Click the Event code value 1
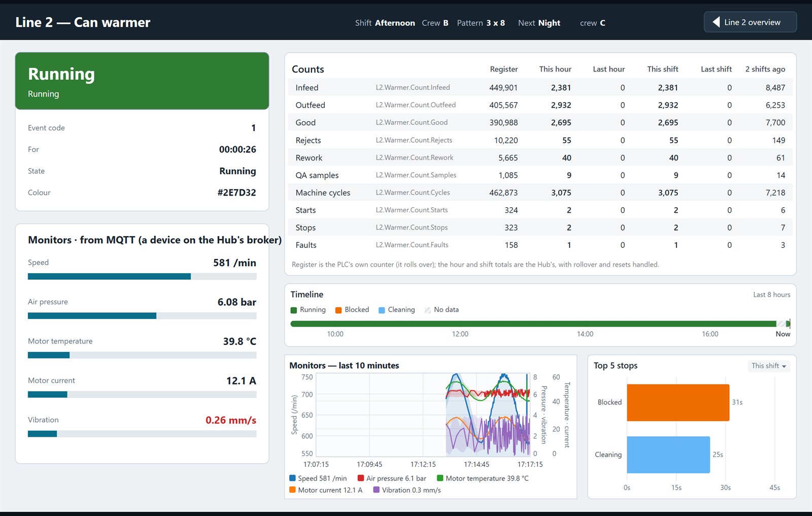Screen dimensions: 812x516 [253, 128]
